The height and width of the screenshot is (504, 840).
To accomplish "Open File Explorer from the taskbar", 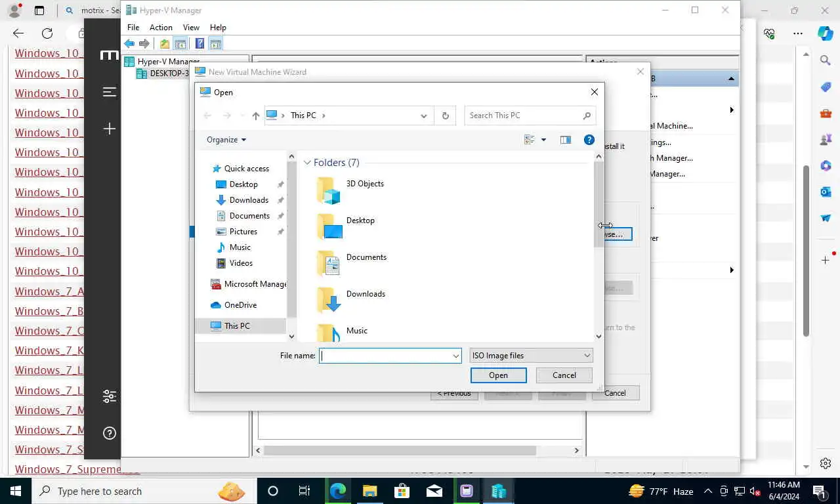I will coord(370,491).
